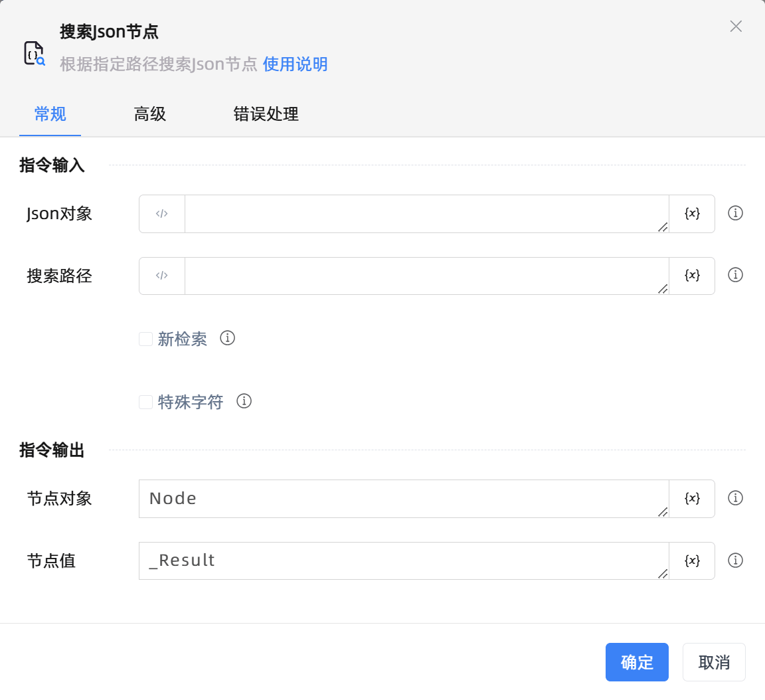Click the 取消 cancel button
The image size is (765, 700).
tap(714, 661)
